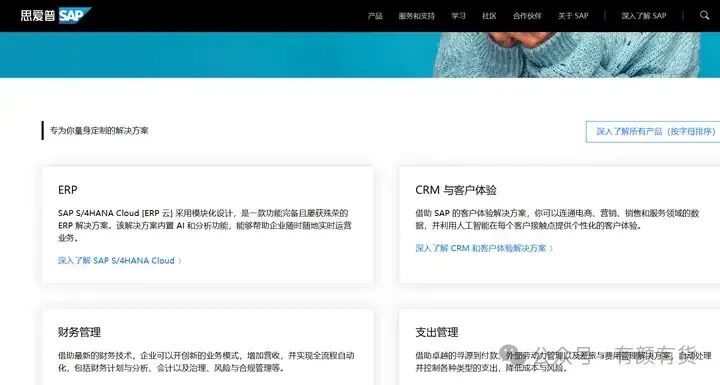Open the 支出管理 card

[437, 332]
